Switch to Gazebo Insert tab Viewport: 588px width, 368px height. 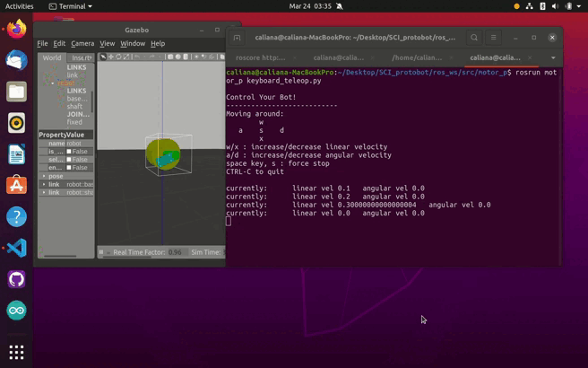coord(81,57)
